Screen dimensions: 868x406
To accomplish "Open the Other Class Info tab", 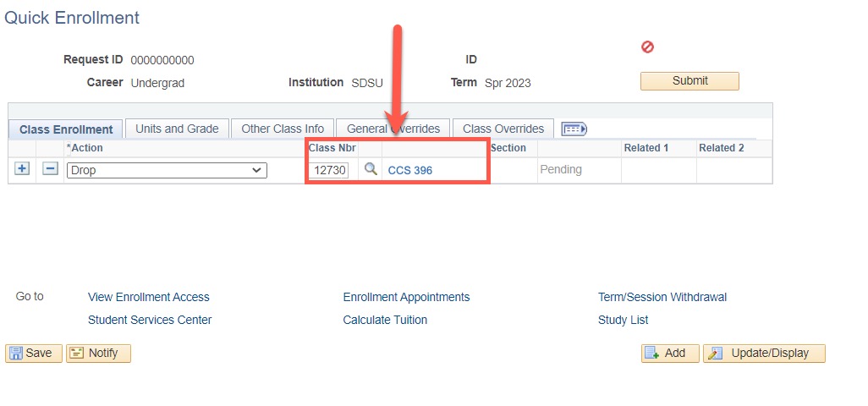I will click(x=283, y=129).
